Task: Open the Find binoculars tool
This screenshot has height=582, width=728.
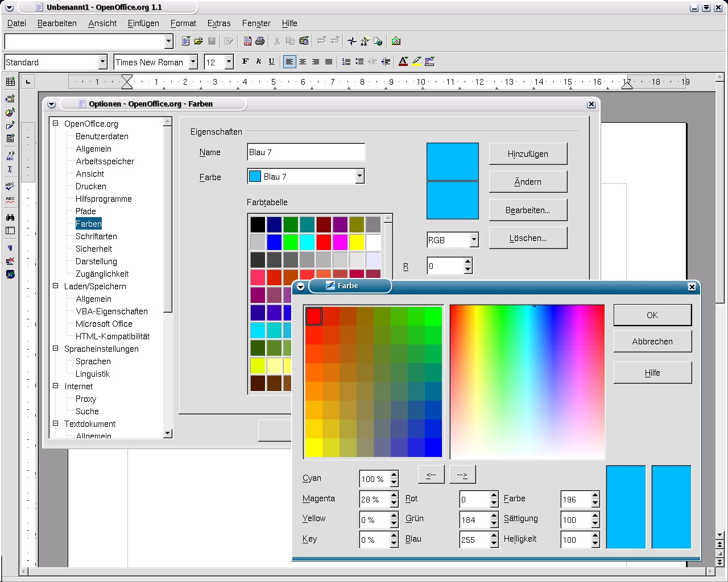Action: tap(10, 217)
